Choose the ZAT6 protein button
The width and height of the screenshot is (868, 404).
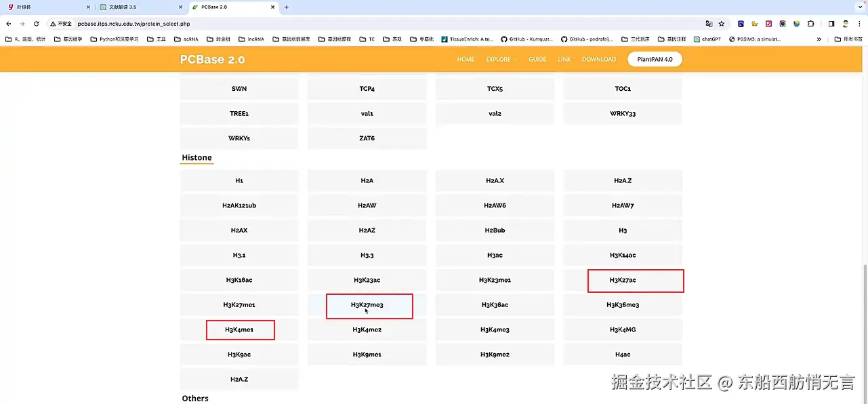coord(367,138)
